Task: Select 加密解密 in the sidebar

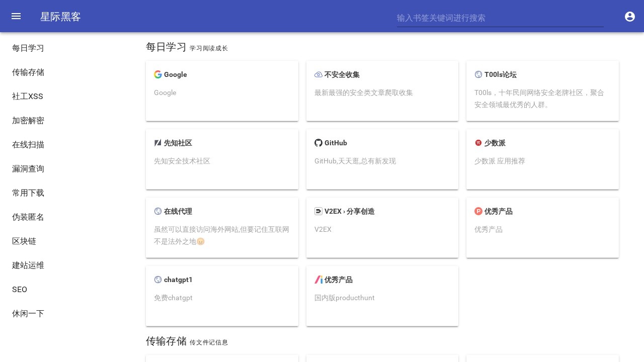Action: 28,121
